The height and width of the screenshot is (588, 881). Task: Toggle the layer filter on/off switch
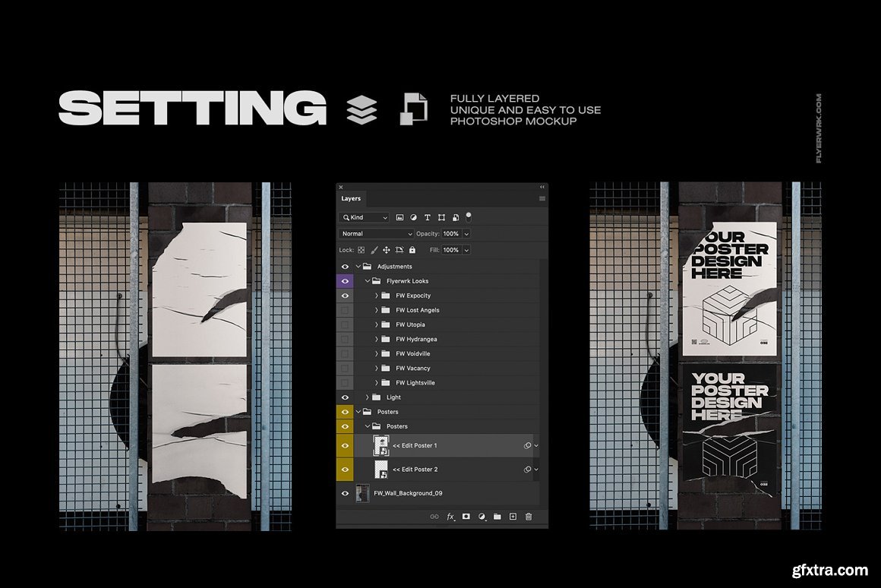tap(469, 216)
